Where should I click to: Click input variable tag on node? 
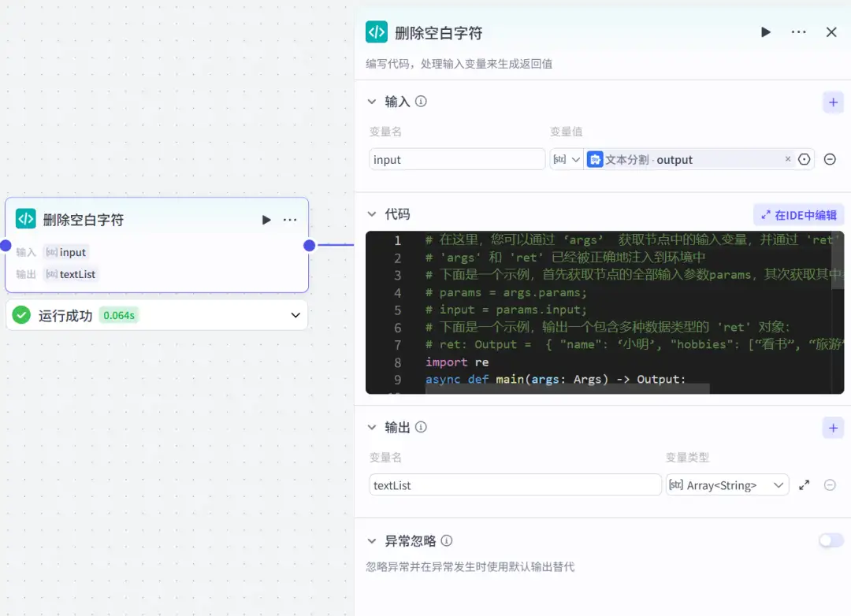pos(66,252)
